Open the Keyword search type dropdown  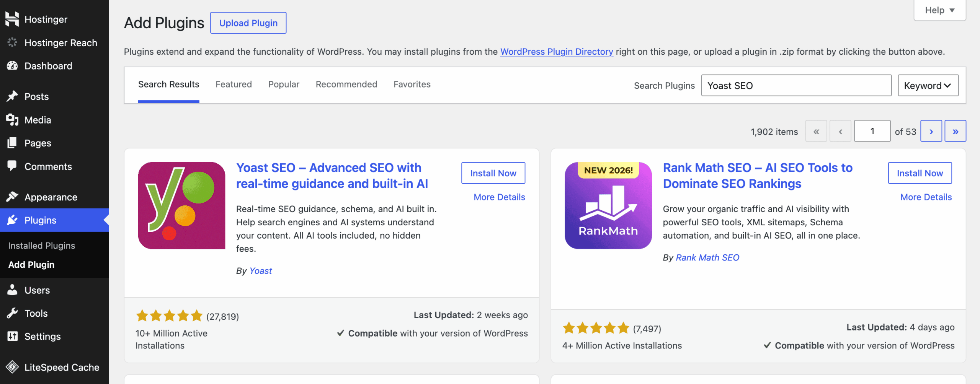pos(928,85)
